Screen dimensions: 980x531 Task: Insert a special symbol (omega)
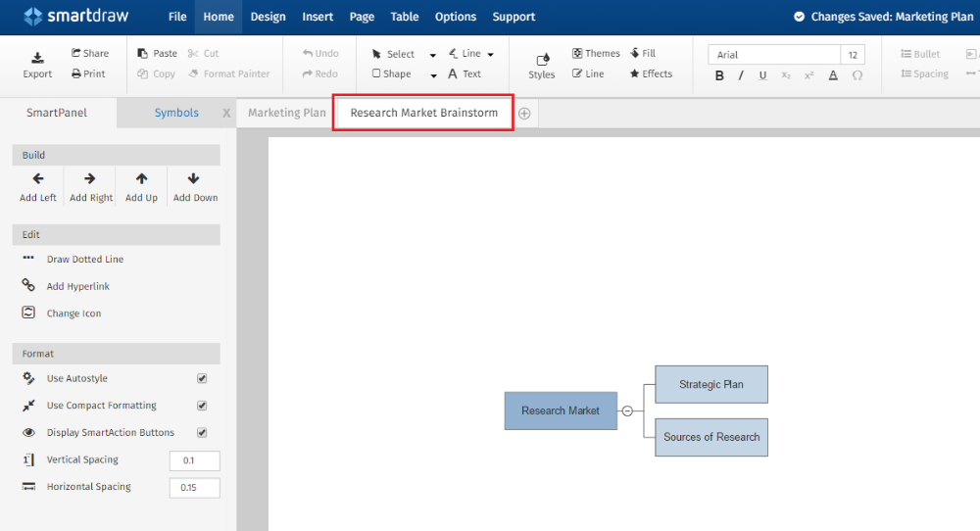857,75
